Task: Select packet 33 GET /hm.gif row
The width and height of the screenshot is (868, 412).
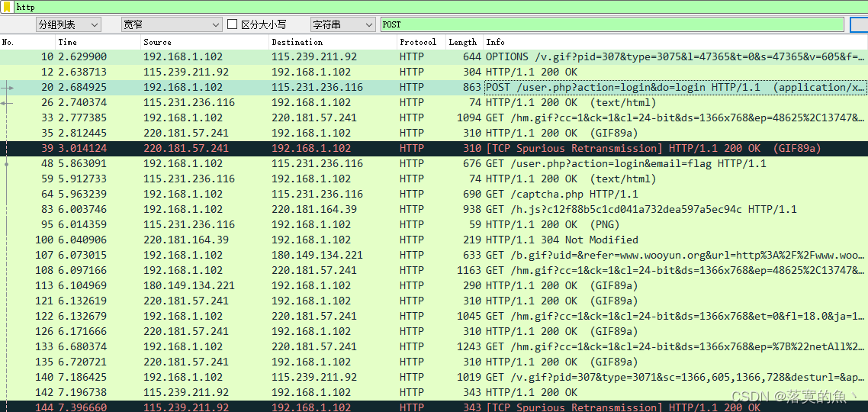Action: 434,117
